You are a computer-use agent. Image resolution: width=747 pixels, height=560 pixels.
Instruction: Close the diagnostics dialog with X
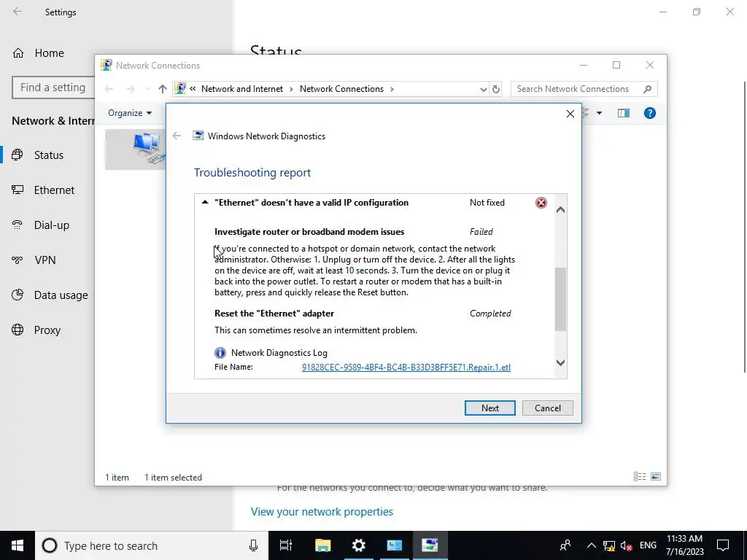pos(570,114)
